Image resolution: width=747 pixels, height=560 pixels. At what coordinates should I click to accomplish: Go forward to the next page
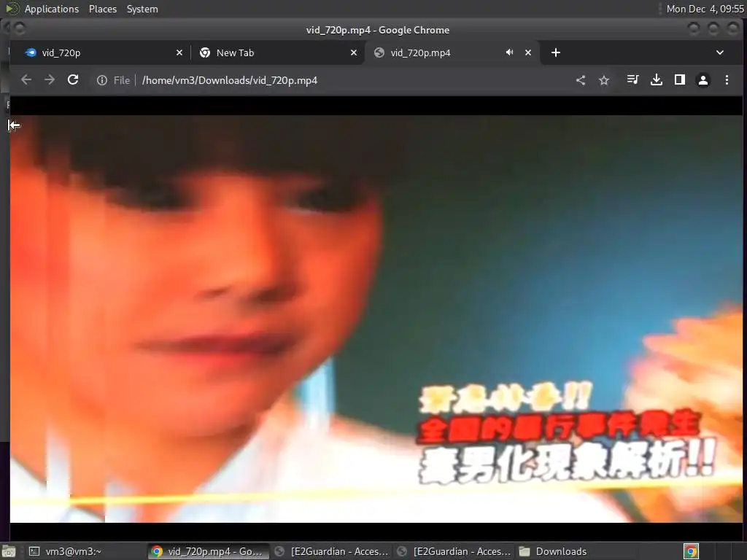[x=50, y=80]
